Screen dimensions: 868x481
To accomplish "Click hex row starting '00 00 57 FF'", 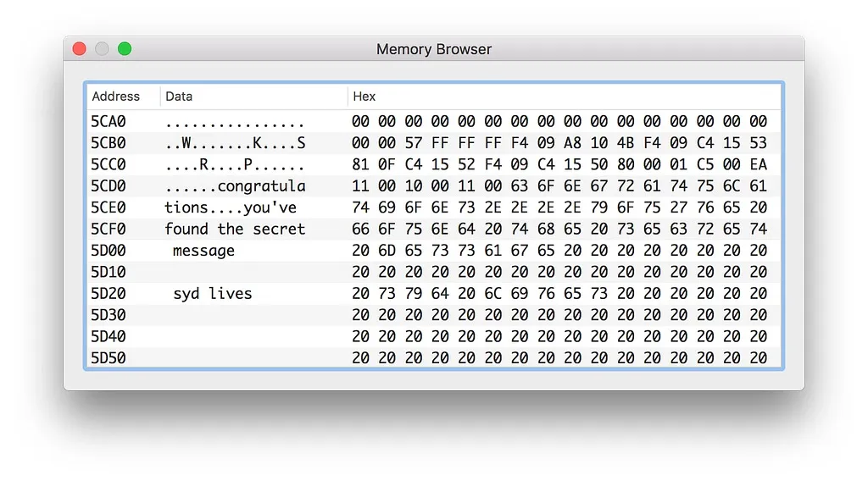I will [559, 142].
